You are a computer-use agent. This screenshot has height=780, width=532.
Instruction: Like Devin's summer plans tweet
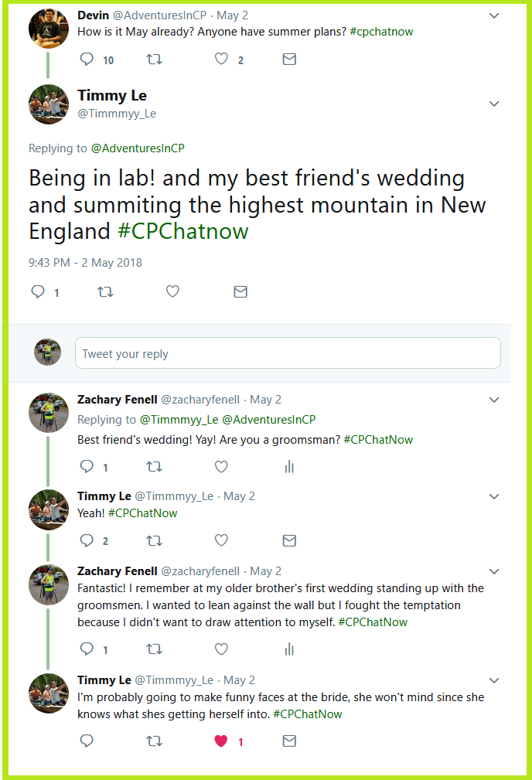click(221, 60)
